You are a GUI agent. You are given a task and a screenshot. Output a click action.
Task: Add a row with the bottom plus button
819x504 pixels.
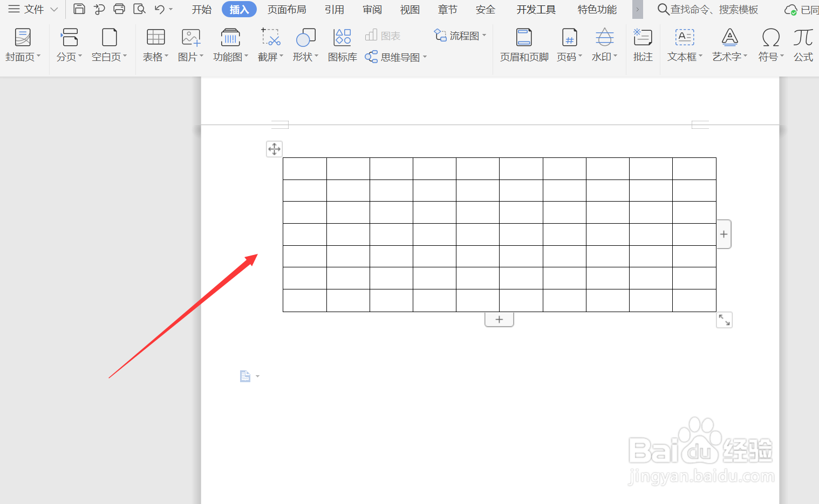pos(499,319)
